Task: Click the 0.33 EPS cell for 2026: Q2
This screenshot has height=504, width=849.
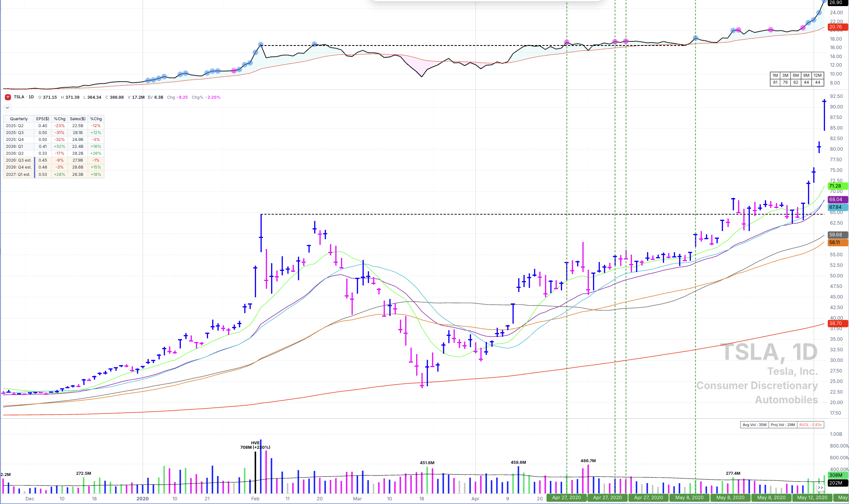Action: tap(43, 154)
